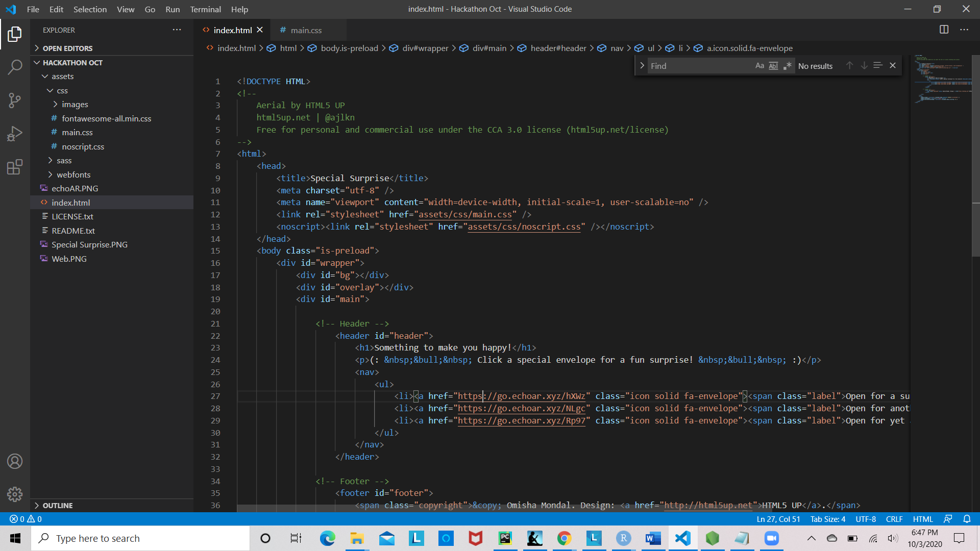Toggle Use Regular Expression in Find
Screen dimensions: 980x551
tap(787, 66)
